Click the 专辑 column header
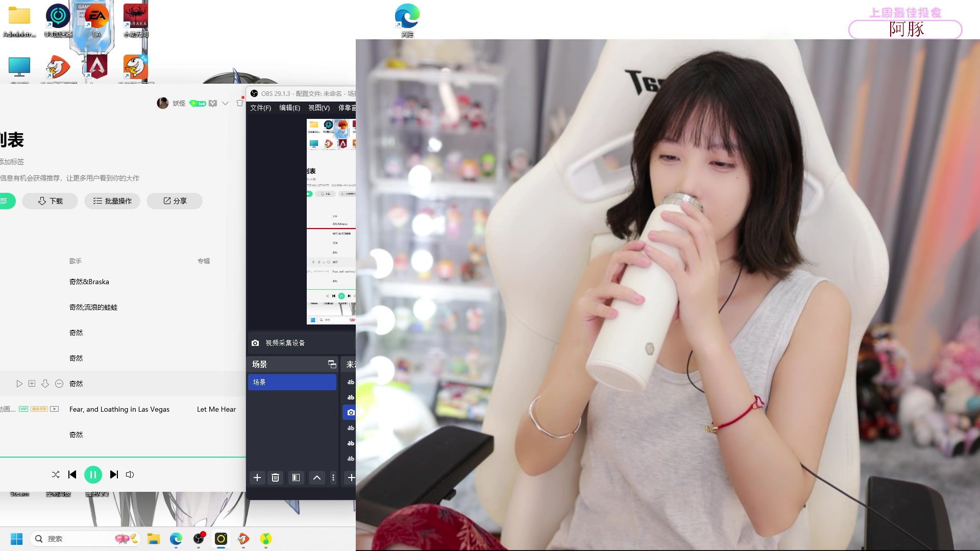This screenshot has width=980, height=551. coord(204,261)
